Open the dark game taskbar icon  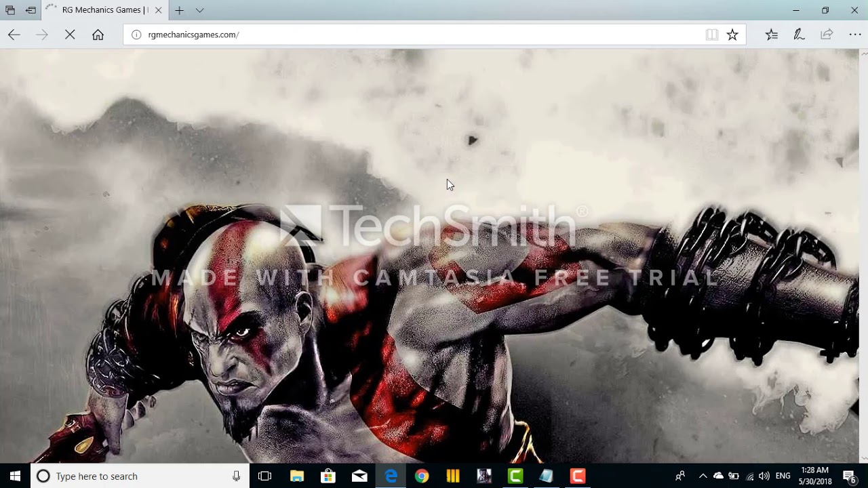484,476
